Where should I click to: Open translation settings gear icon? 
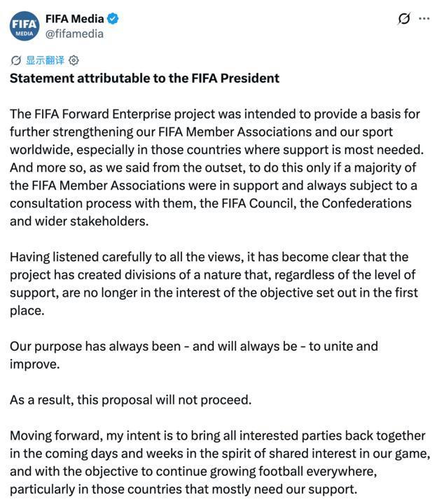click(x=74, y=60)
